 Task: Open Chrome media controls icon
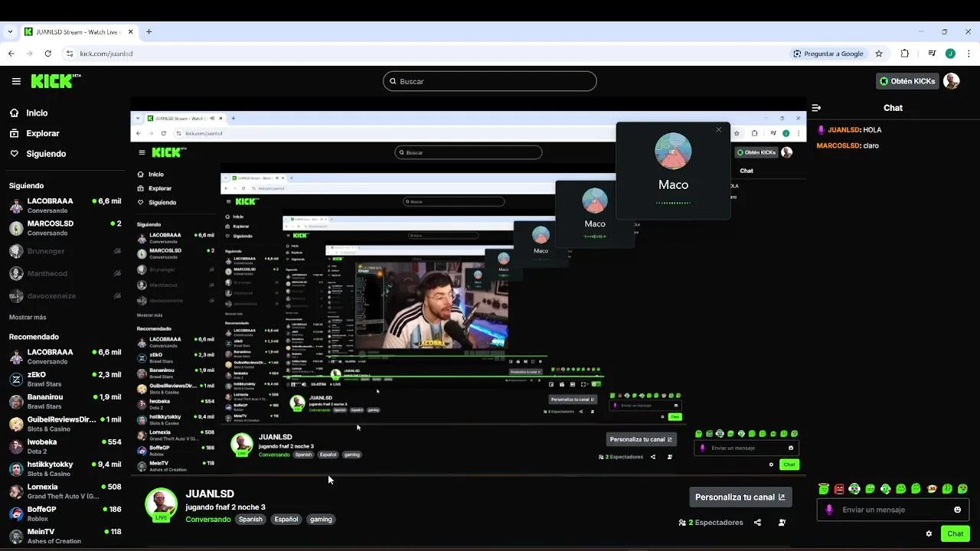click(932, 54)
